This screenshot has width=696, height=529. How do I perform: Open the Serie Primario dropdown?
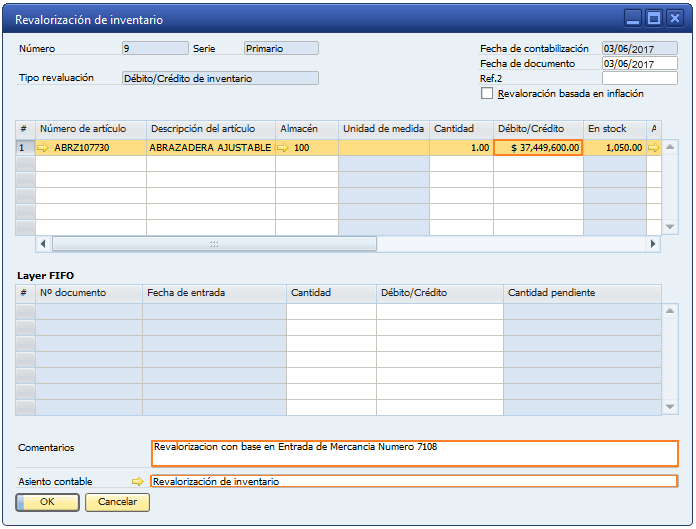click(x=281, y=48)
